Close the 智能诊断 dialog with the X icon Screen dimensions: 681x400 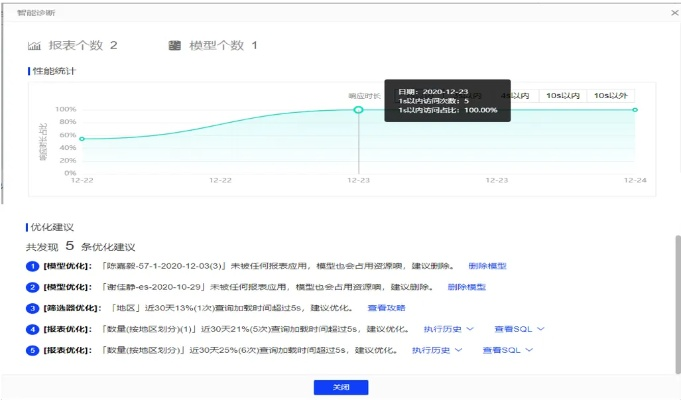[x=670, y=12]
